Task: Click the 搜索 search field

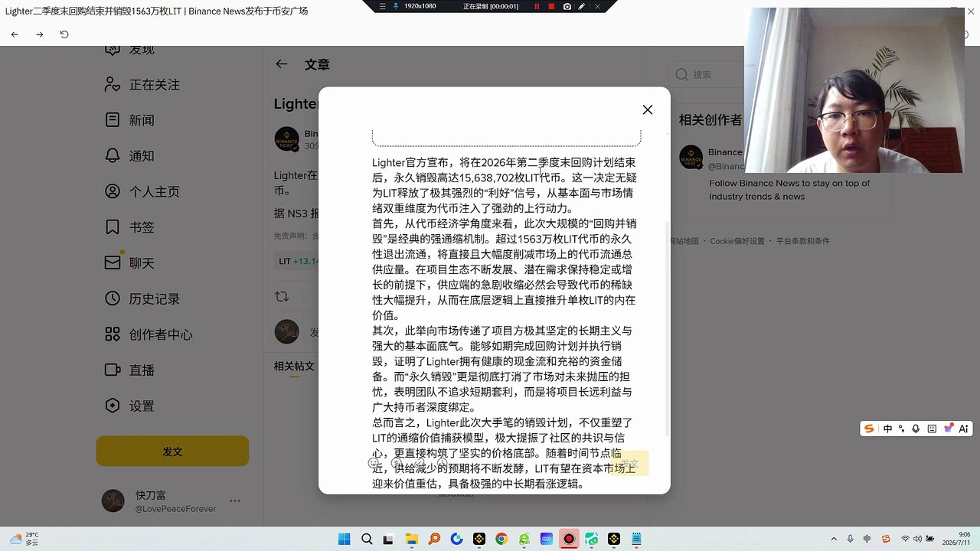Action: tap(708, 75)
